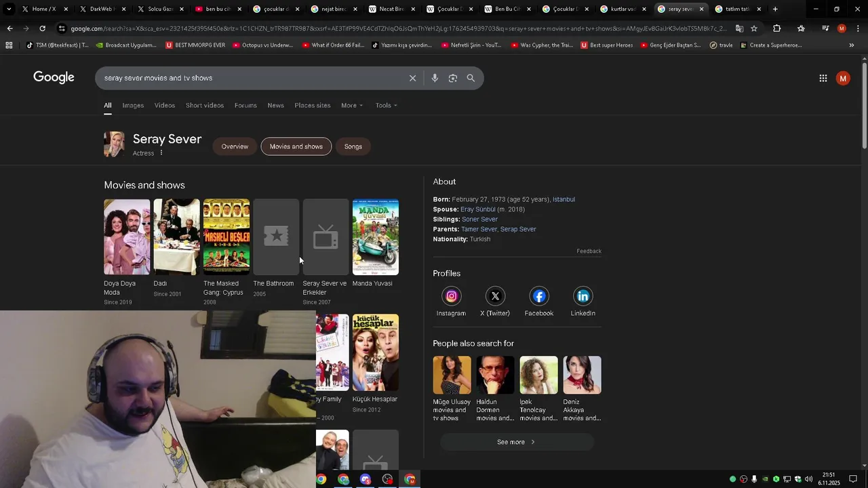Image resolution: width=868 pixels, height=488 pixels.
Task: Switch to the Places sites tab
Action: [313, 105]
